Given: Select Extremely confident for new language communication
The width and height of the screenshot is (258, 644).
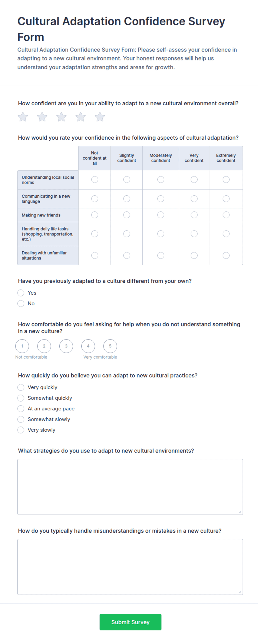Looking at the screenshot, I should [x=226, y=199].
